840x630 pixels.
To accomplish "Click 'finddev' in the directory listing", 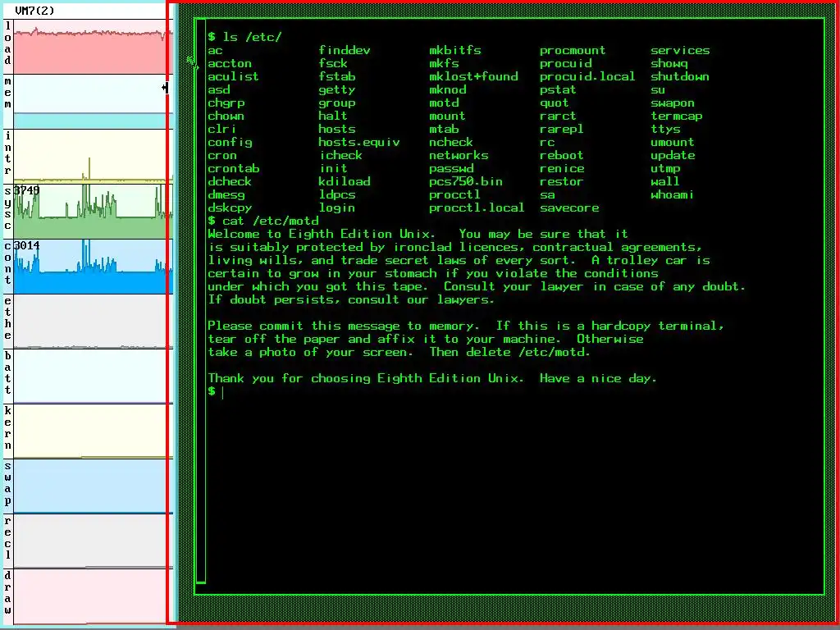I will click(x=345, y=50).
